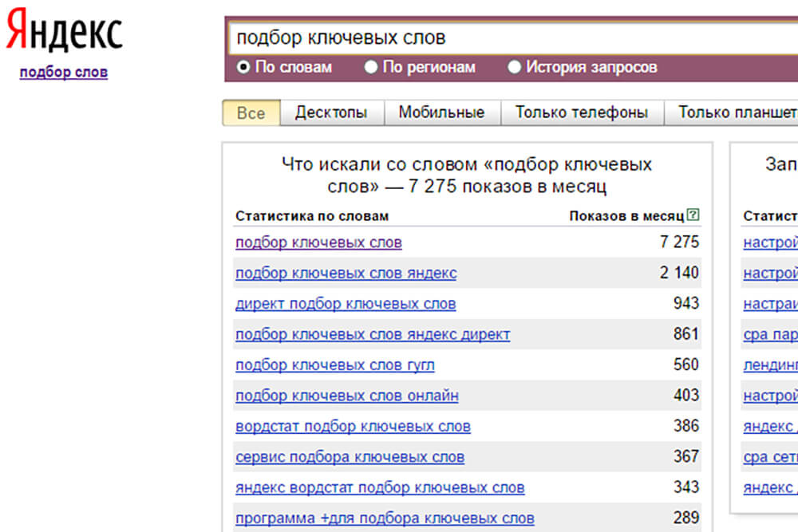The height and width of the screenshot is (532, 798).
Task: Open the подбор слов link under the logo
Action: (64, 73)
